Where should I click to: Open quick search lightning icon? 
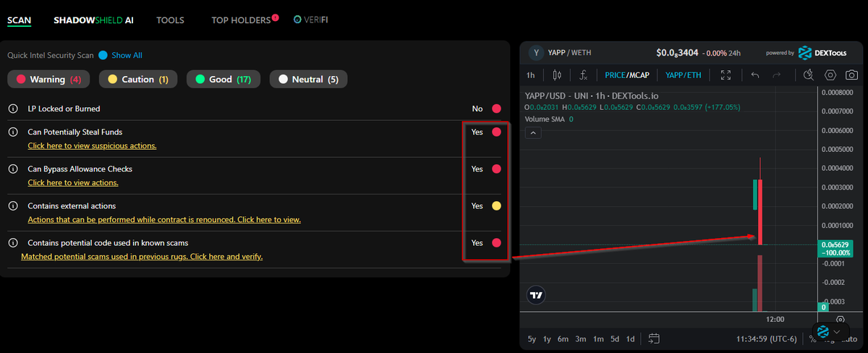pos(809,75)
